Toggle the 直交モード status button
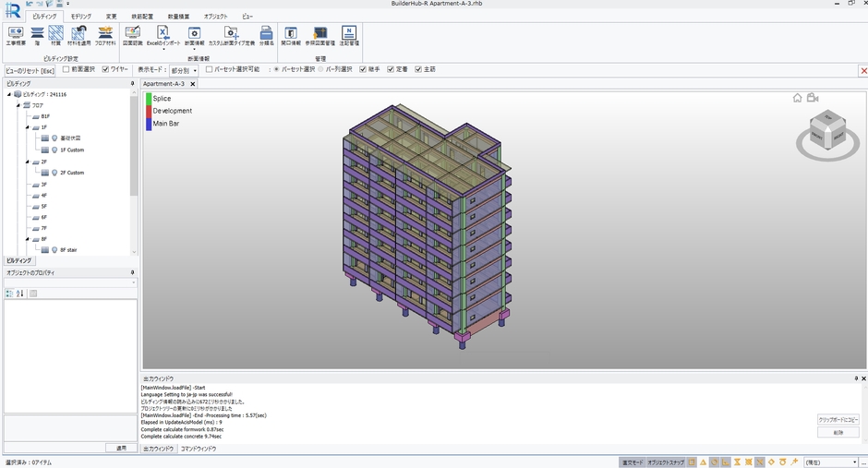 [632, 462]
